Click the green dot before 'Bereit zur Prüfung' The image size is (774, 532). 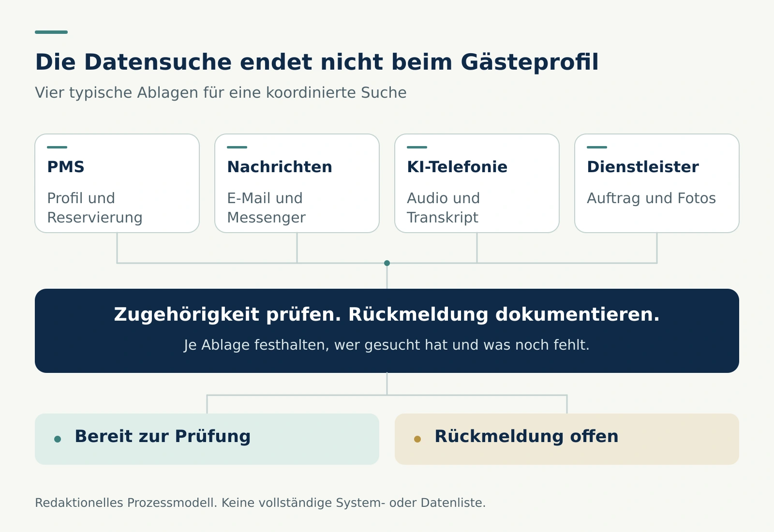pos(58,439)
